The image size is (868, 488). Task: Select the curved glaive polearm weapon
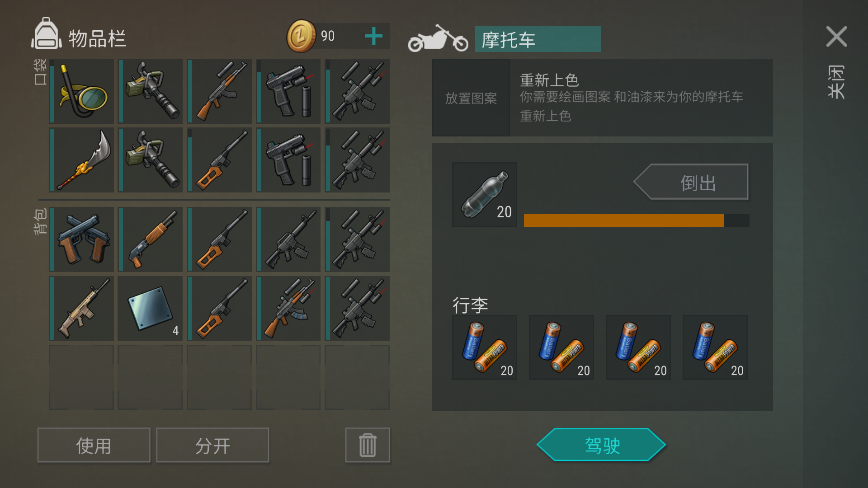[x=82, y=160]
